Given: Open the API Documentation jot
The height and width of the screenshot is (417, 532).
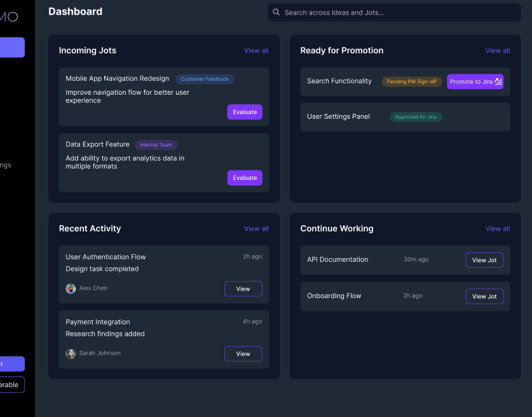Looking at the screenshot, I should (x=484, y=260).
